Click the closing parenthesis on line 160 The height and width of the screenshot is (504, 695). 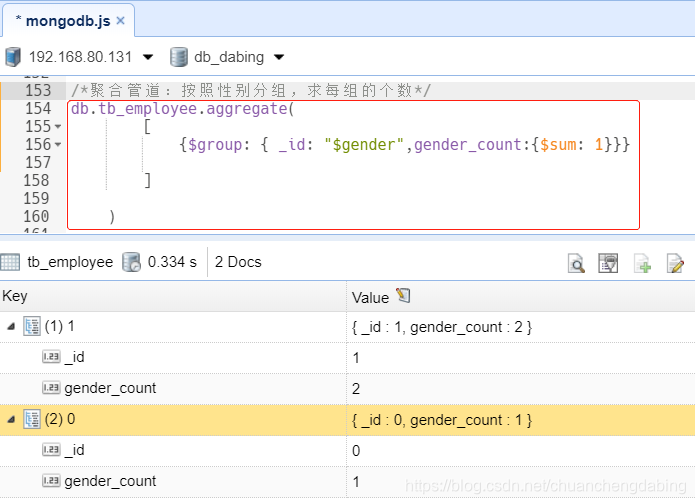112,217
